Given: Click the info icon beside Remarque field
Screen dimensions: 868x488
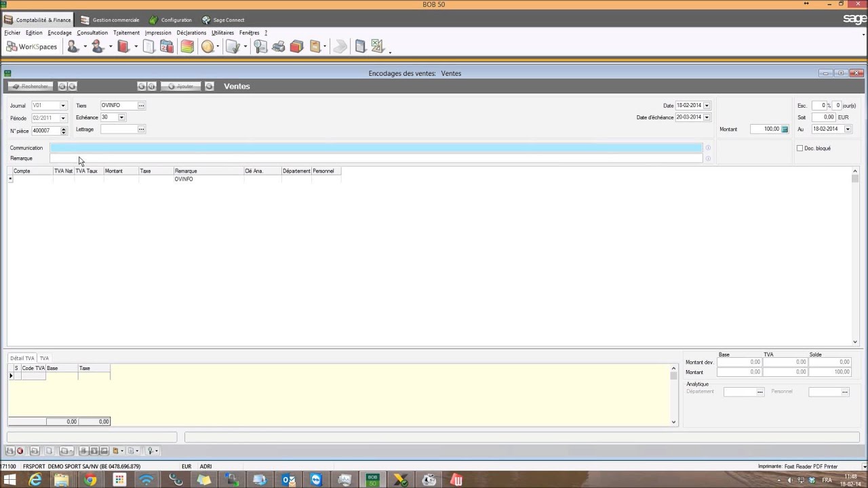Looking at the screenshot, I should click(x=708, y=159).
